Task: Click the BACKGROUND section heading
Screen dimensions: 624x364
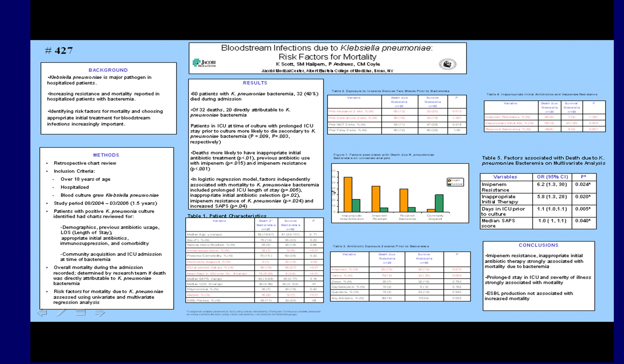Action: click(x=108, y=70)
